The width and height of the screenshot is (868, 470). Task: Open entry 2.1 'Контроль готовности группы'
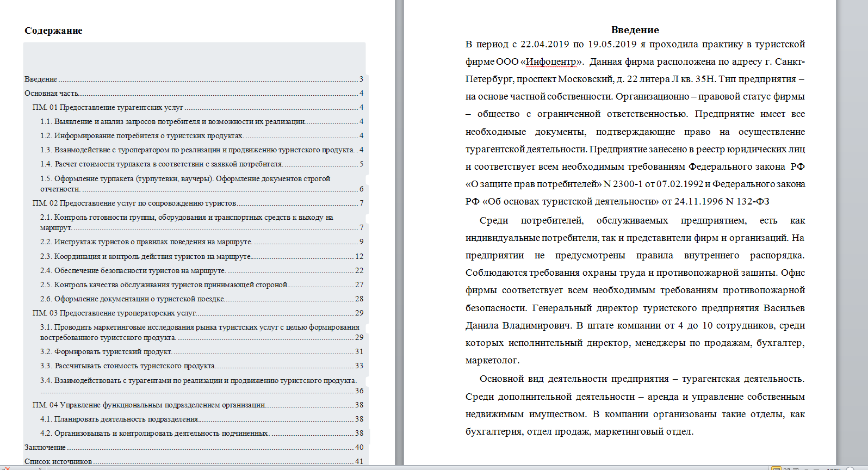(x=202, y=222)
